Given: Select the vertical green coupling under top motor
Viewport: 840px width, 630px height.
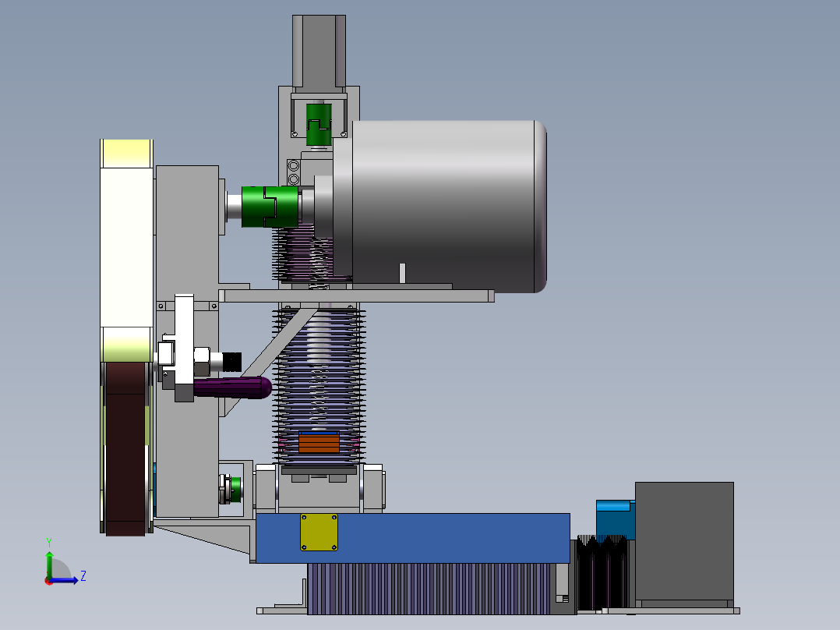Looking at the screenshot, I should 319,125.
